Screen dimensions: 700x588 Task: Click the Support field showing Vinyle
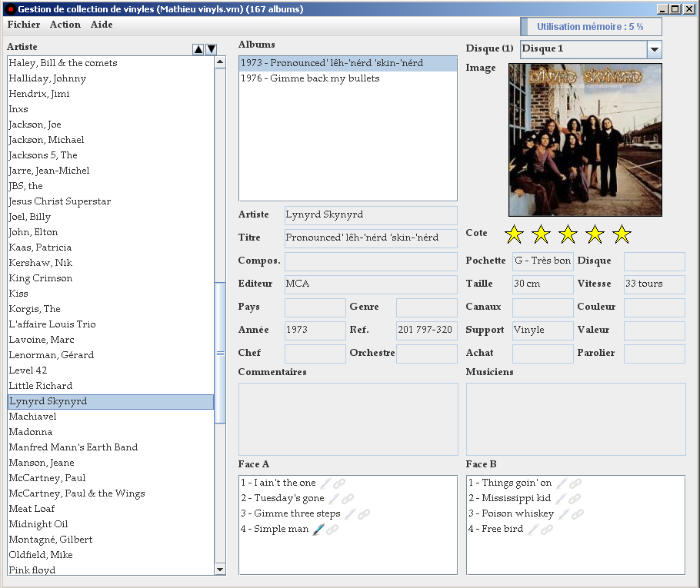pos(543,331)
